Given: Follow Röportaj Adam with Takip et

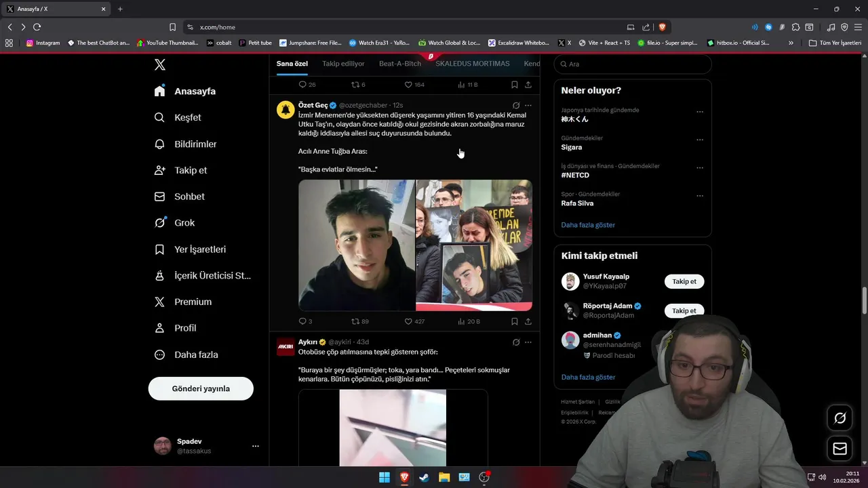Looking at the screenshot, I should click(684, 311).
